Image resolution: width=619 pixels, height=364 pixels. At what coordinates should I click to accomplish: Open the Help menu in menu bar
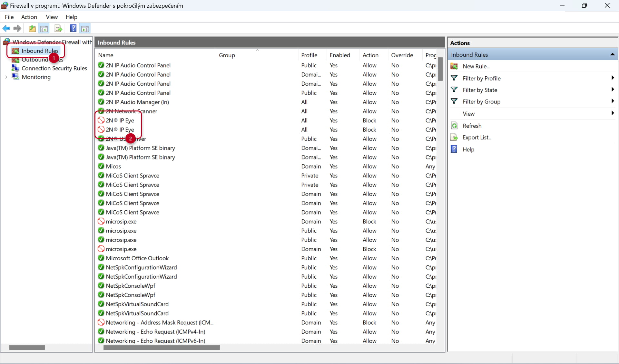click(x=71, y=17)
